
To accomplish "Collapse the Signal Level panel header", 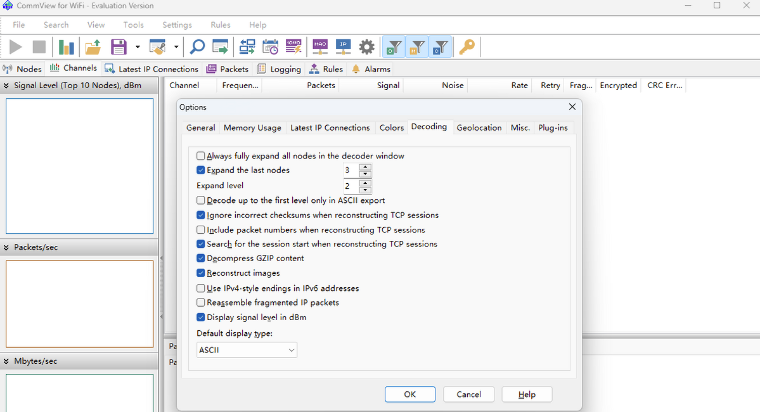I will (6, 85).
